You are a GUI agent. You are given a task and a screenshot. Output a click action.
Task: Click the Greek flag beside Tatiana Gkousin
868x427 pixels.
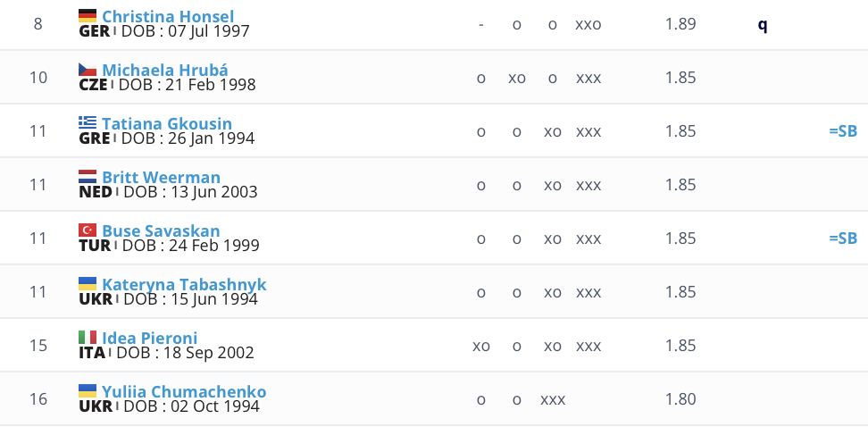[88, 122]
